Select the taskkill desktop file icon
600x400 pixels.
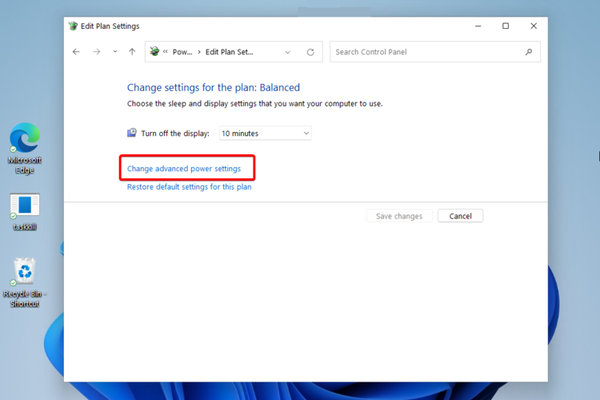tap(24, 210)
